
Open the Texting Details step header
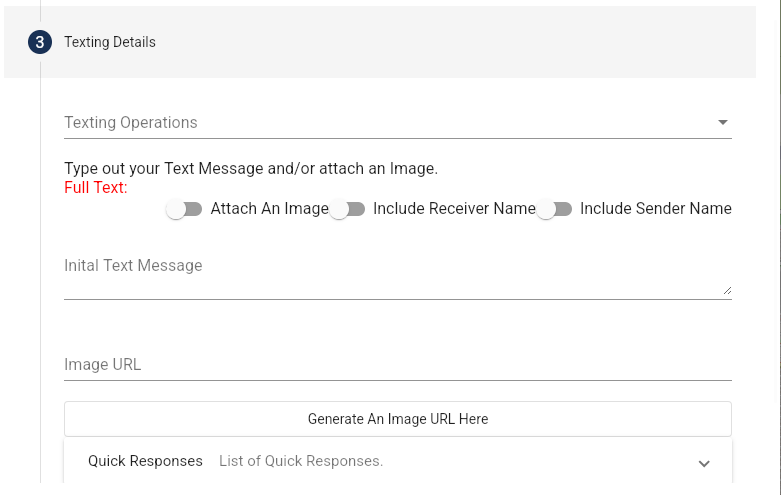(x=380, y=42)
